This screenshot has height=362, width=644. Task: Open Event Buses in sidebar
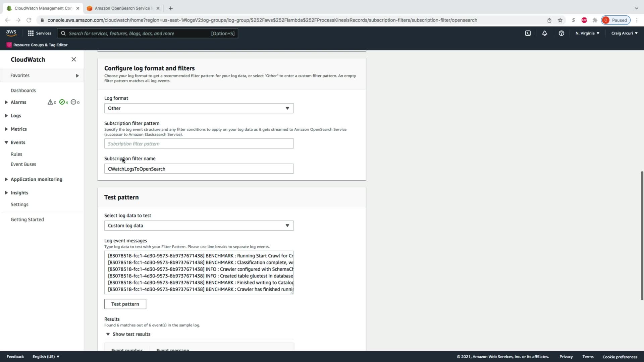point(23,164)
